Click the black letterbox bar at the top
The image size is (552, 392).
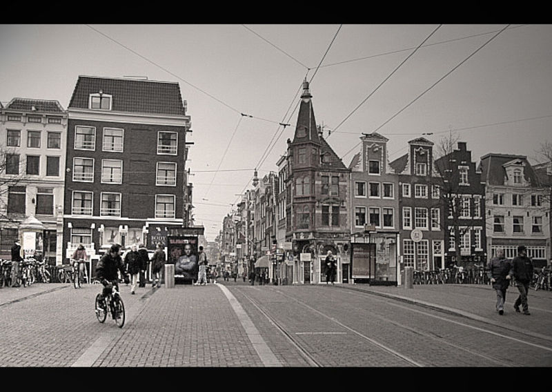coord(276,12)
